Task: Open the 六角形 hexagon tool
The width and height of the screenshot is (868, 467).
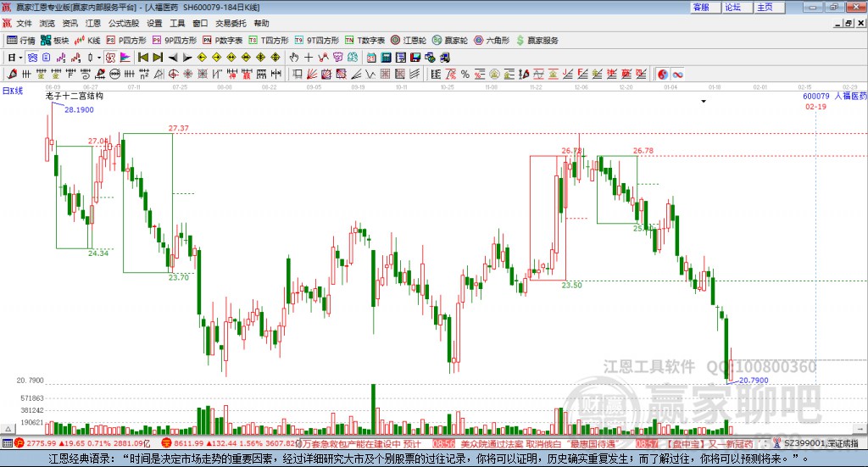Action: (x=492, y=41)
